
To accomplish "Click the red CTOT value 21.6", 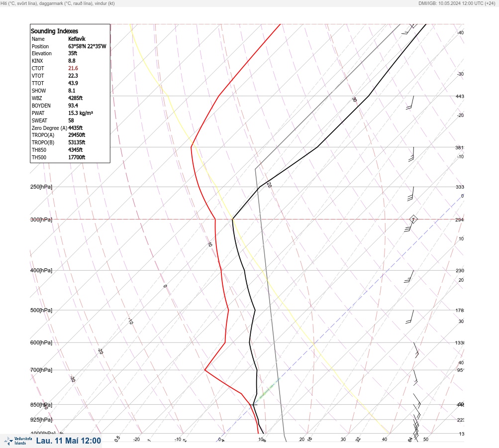I will pyautogui.click(x=73, y=68).
